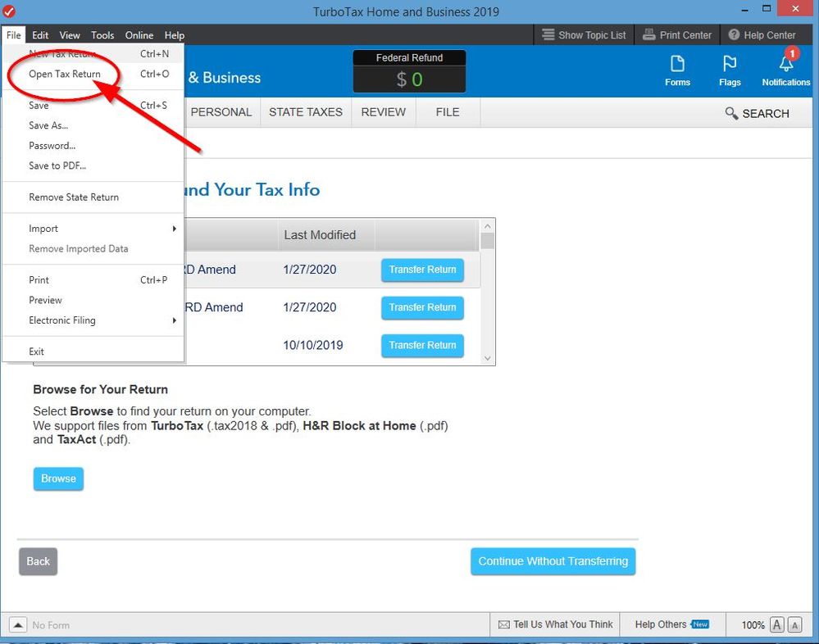
Task: Choose Exit in the File menu
Action: click(93, 351)
